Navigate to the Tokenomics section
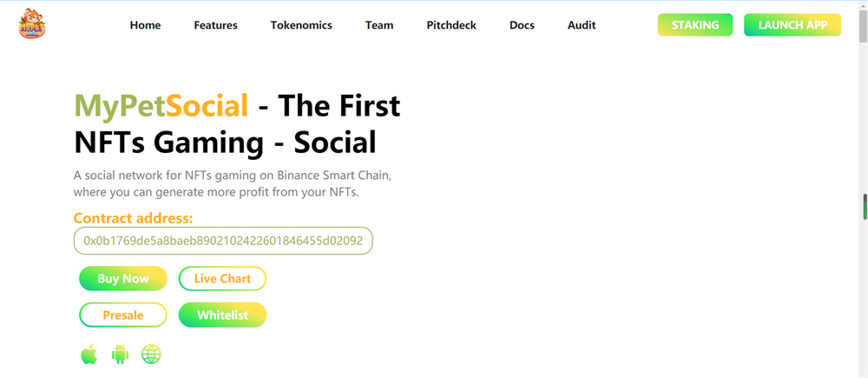Image resolution: width=868 pixels, height=378 pixels. pyautogui.click(x=301, y=25)
